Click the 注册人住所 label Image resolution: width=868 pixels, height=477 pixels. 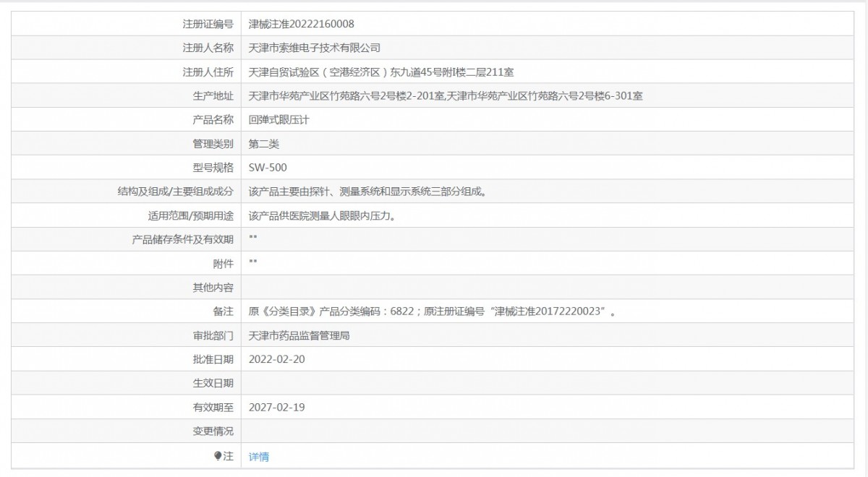tap(208, 72)
